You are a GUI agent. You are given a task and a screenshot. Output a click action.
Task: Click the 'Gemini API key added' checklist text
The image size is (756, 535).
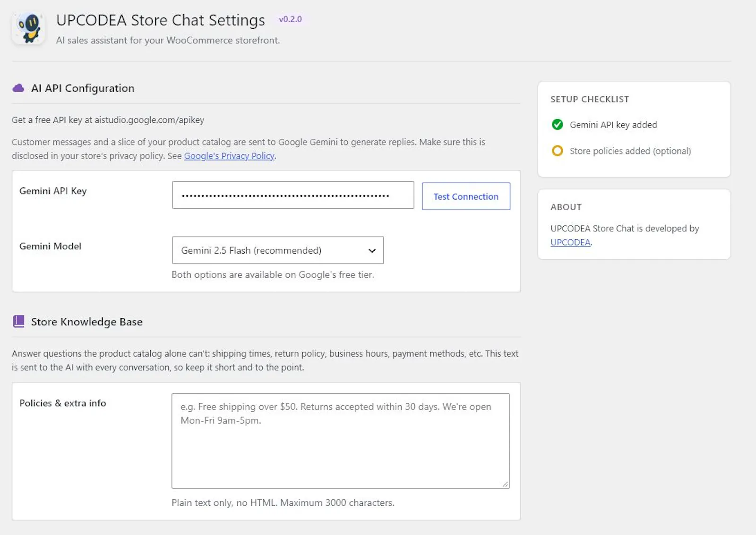point(613,125)
